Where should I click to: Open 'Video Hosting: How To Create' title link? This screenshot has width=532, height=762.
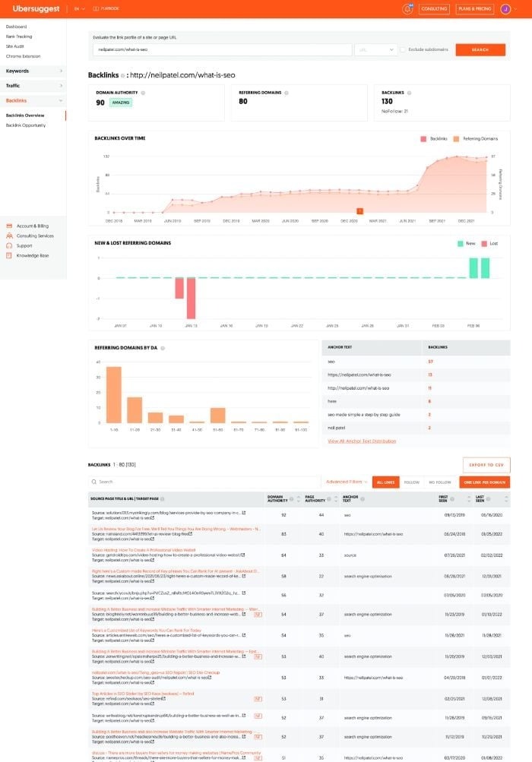pos(144,550)
